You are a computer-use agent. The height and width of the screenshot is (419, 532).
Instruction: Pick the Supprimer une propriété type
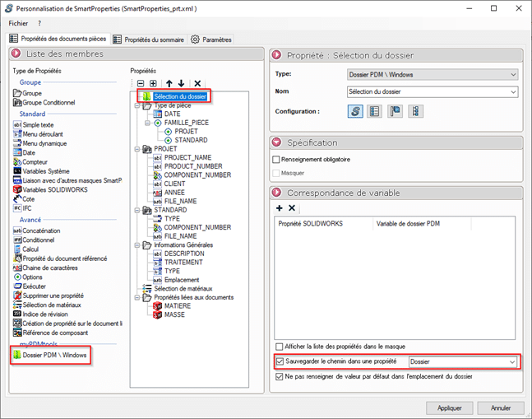click(x=49, y=296)
